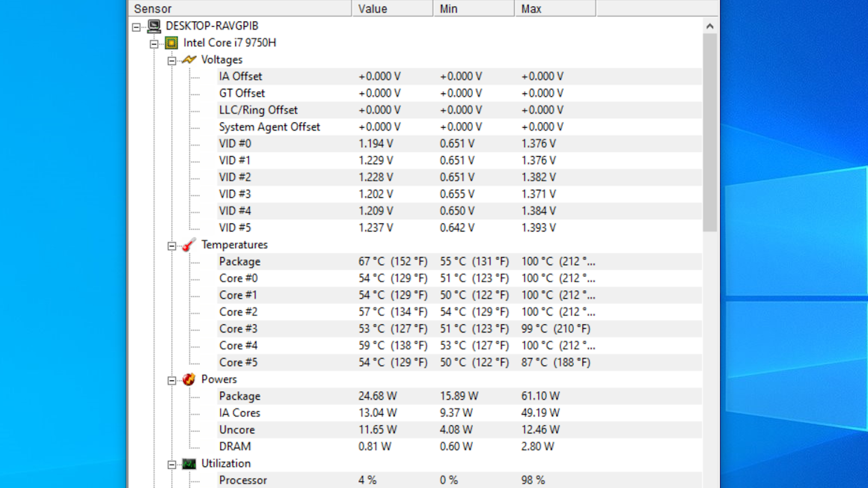Screen dimensions: 868x488
Task: Select the Voltages tree label
Action: tap(222, 60)
